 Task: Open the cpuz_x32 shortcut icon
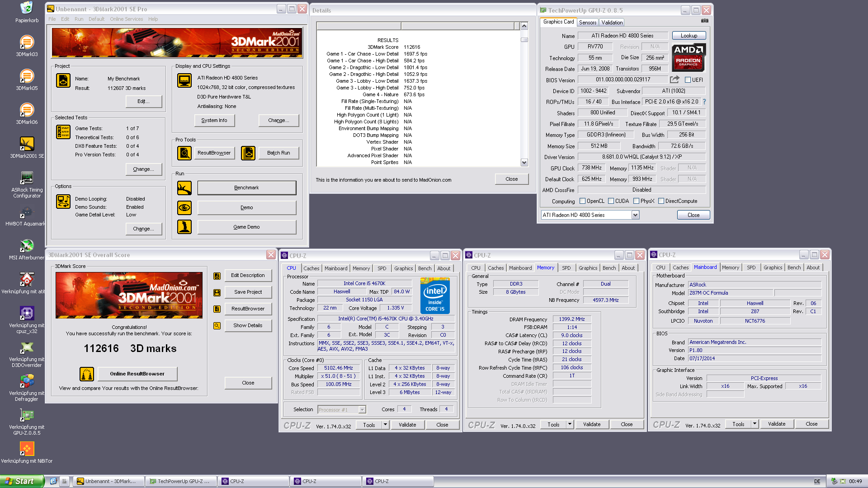pos(27,313)
